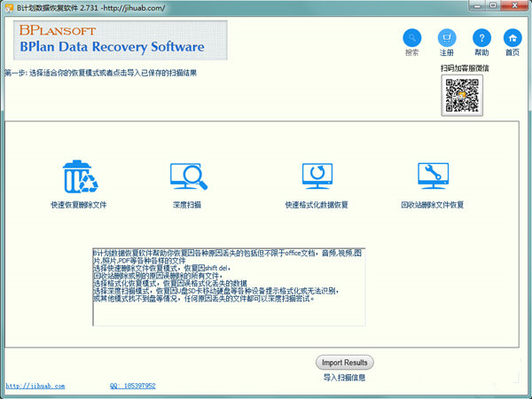Open Help via the question mark icon
Viewport: 532px width, 399px height.
coord(481,38)
